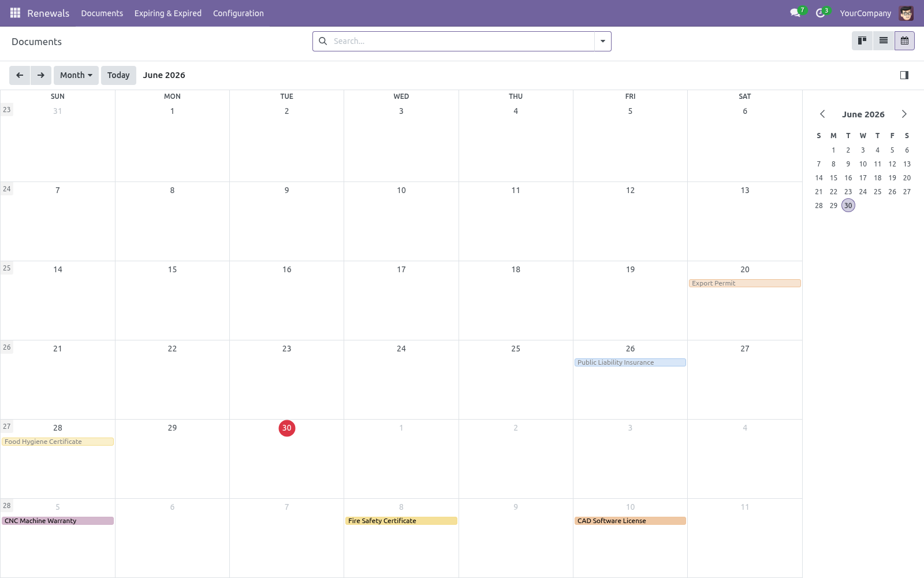Open the Configuration menu

(239, 13)
